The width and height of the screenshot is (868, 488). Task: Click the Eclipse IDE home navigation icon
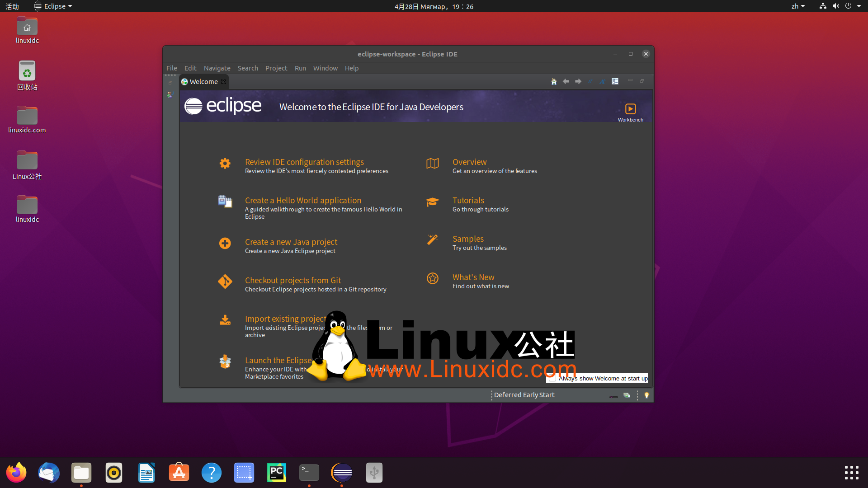click(554, 80)
